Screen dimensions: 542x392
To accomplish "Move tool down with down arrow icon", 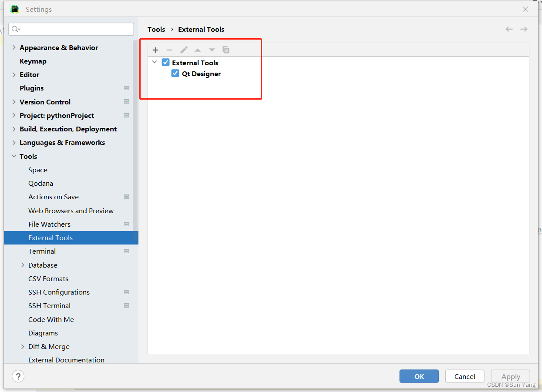I will pos(212,50).
